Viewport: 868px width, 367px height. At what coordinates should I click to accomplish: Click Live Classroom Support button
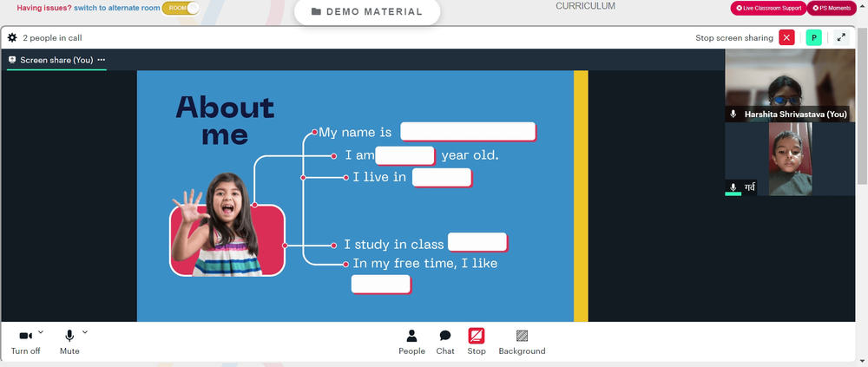pos(768,9)
